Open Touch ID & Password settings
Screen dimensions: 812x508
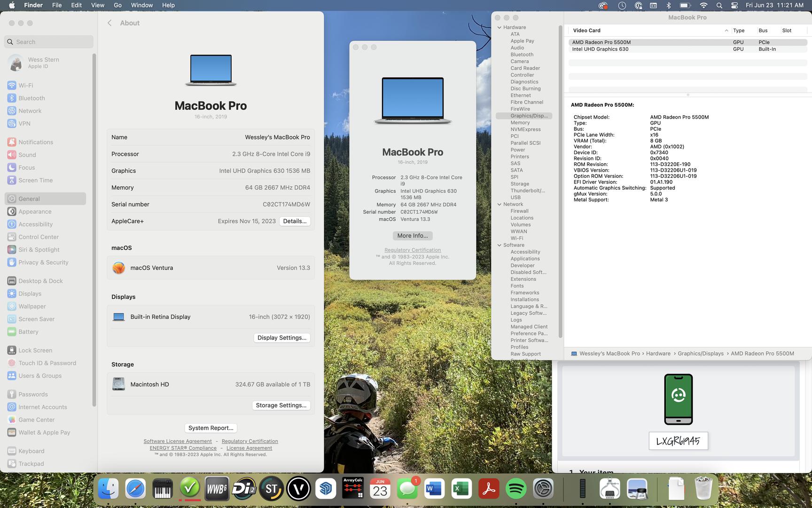(46, 363)
